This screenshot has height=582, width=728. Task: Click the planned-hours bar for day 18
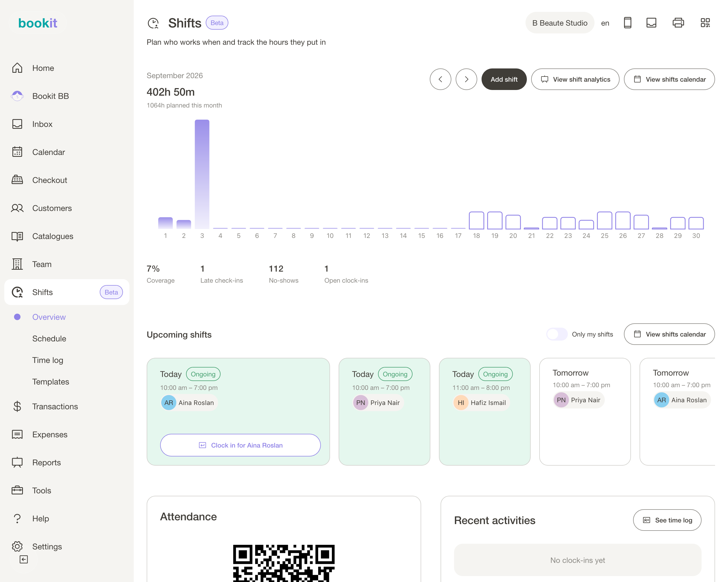(x=476, y=220)
